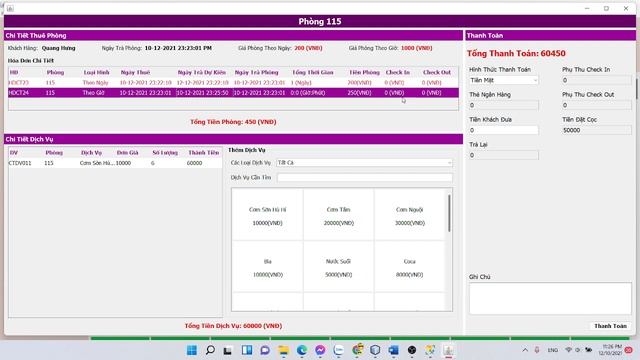Open the Hình Thức Thanh Toán dropdown
Image resolution: width=640 pixels, height=360 pixels.
coord(504,80)
